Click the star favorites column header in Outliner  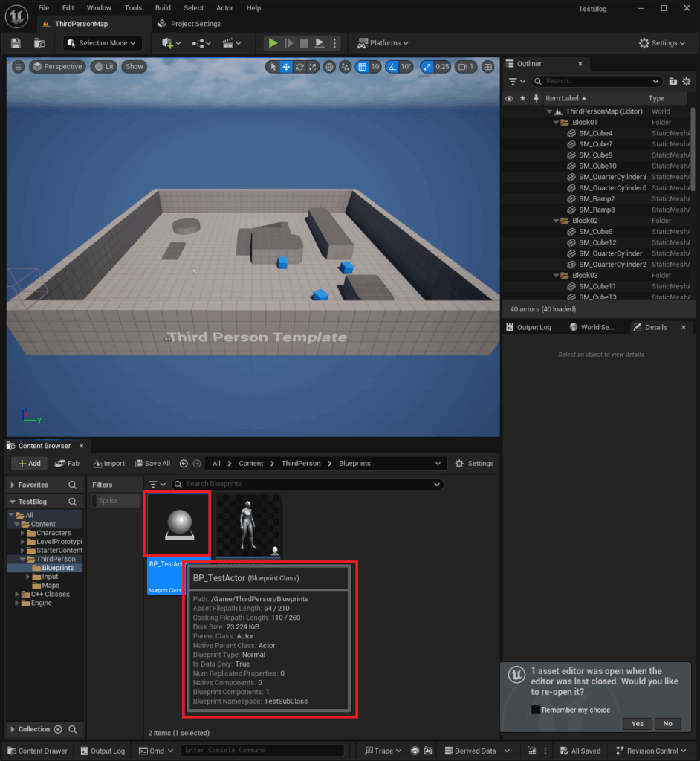523,99
